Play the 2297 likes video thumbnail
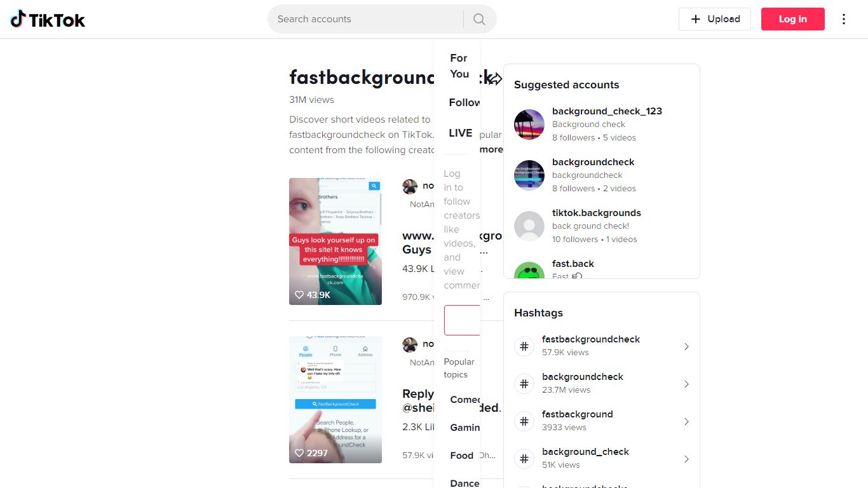Image resolution: width=868 pixels, height=488 pixels. [x=336, y=400]
